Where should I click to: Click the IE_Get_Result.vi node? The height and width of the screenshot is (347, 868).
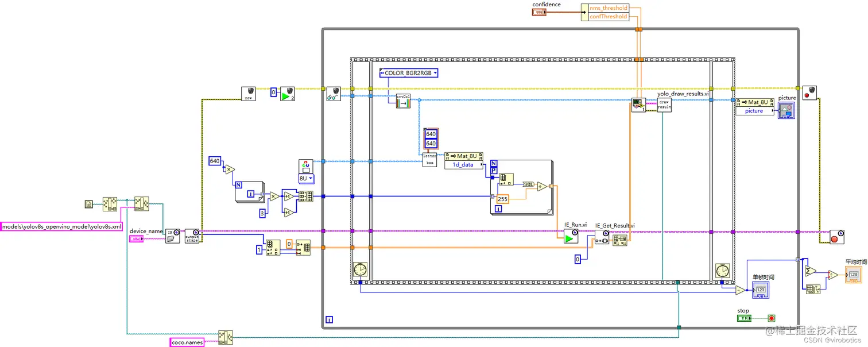602,236
